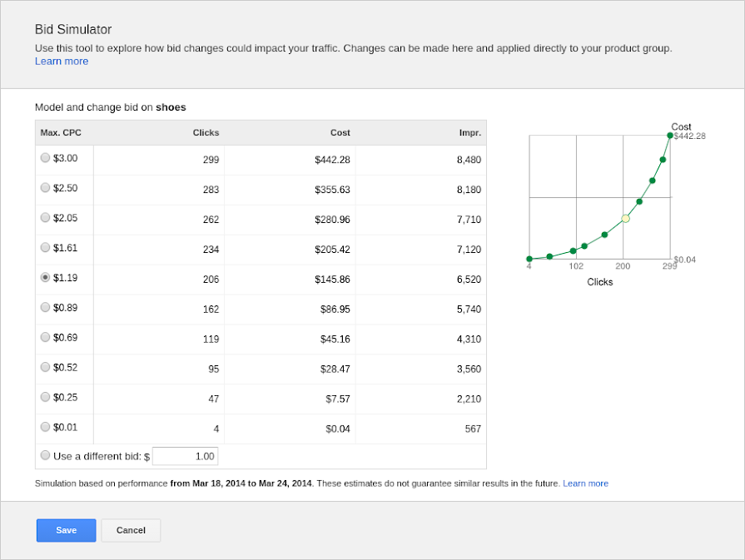
Task: Click the Cancel button
Action: (130, 530)
